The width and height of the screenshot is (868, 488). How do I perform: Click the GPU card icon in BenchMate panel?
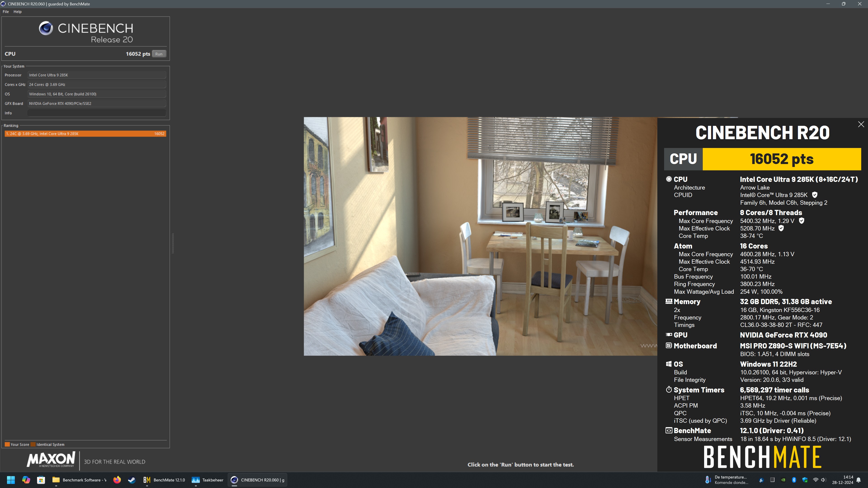[x=669, y=335]
